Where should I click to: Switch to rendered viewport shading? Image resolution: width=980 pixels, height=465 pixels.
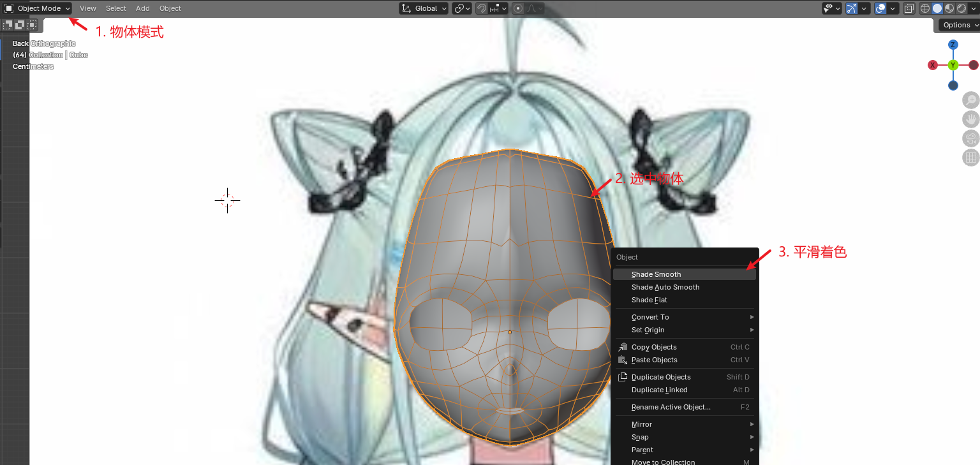click(961, 8)
